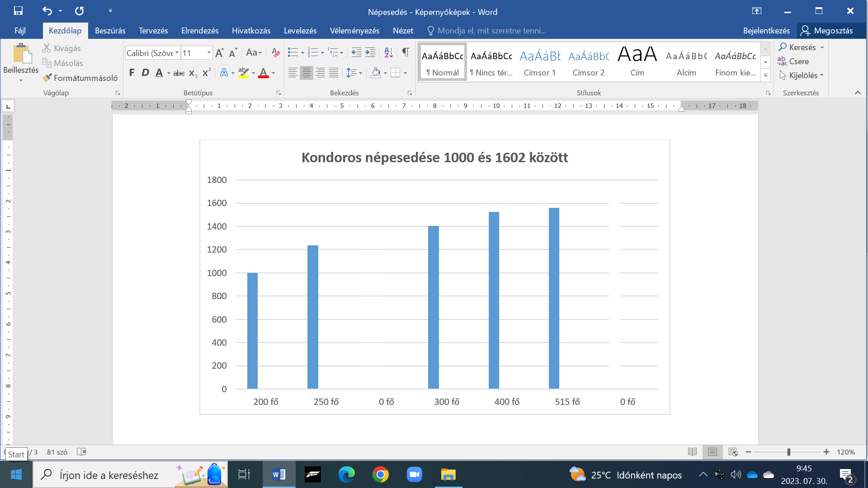This screenshot has width=868, height=488.
Task: Open the borders dropdown
Action: coord(406,73)
